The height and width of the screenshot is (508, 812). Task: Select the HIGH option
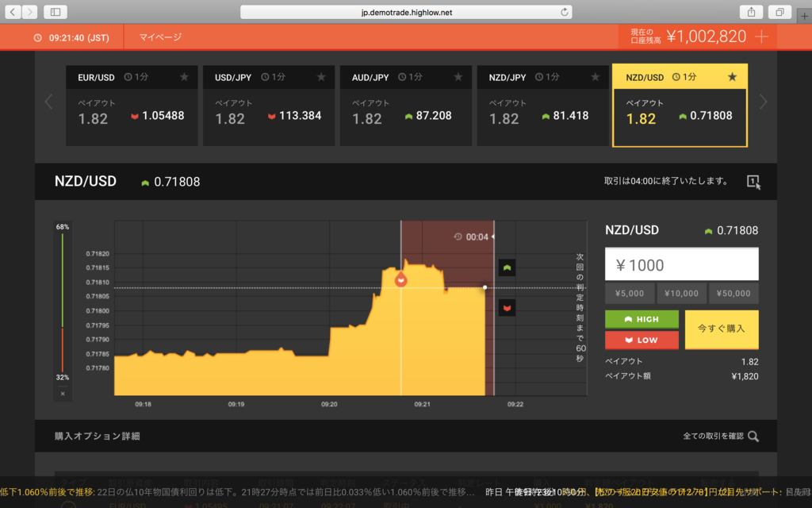click(642, 319)
